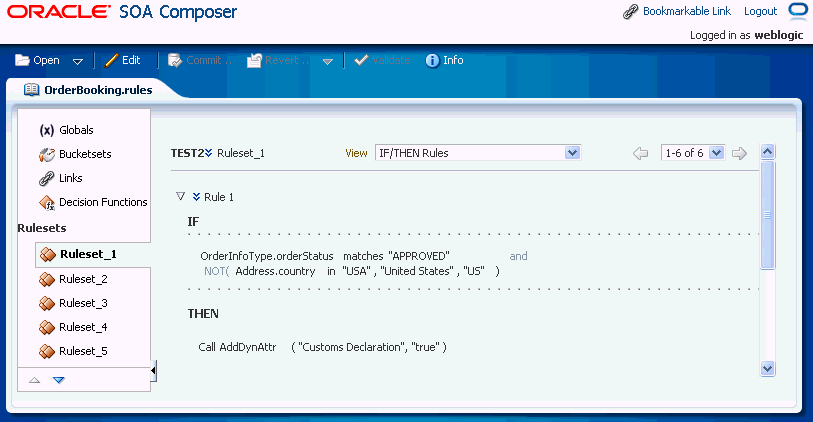
Task: Click the "Customs Declaration", "true" arguments
Action: [369, 347]
